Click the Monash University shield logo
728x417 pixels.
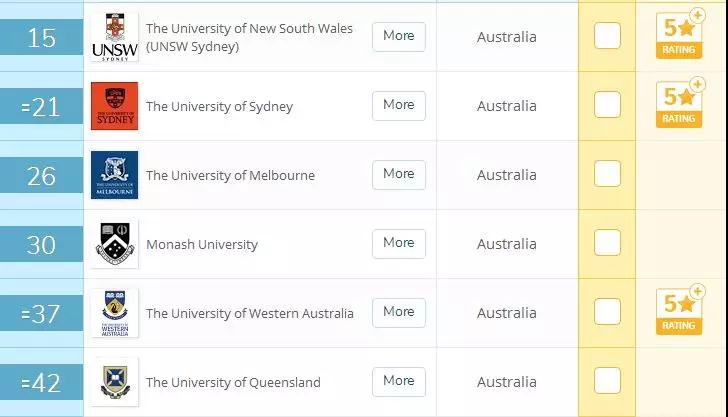pyautogui.click(x=114, y=244)
